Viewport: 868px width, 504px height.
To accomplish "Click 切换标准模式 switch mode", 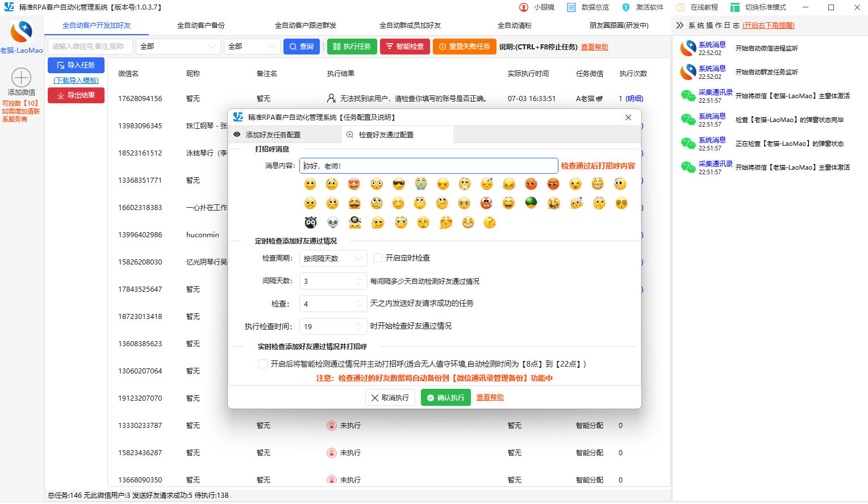I will [758, 7].
